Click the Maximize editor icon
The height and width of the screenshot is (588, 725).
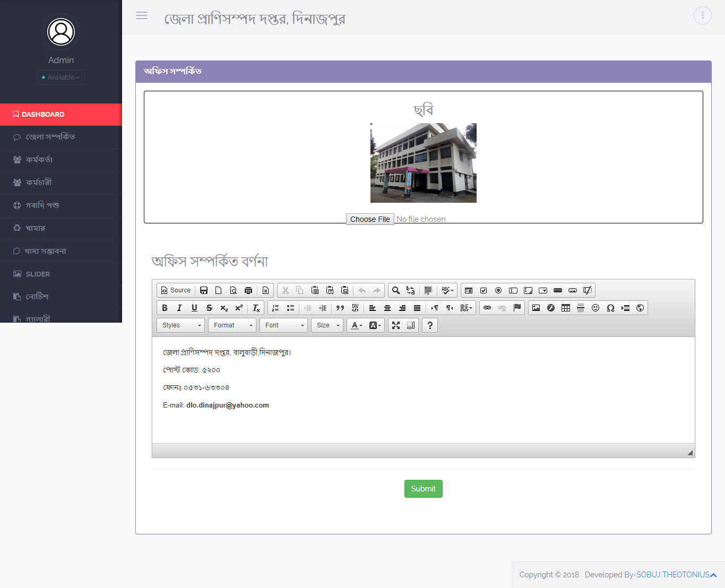(395, 325)
